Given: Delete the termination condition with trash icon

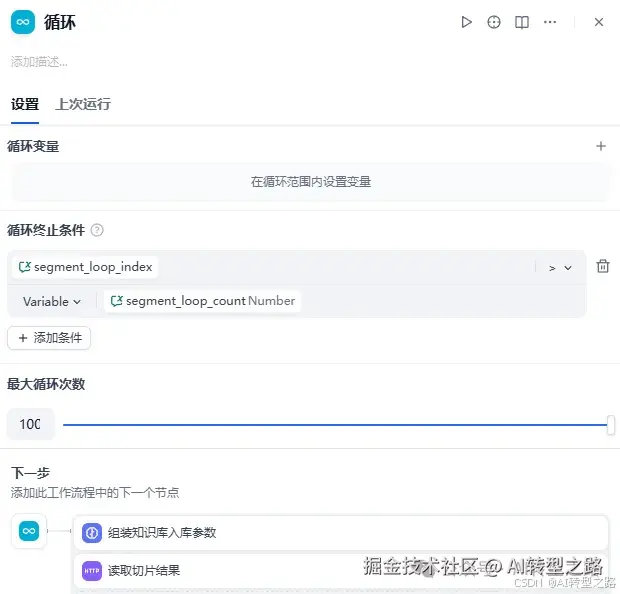Looking at the screenshot, I should coord(603,267).
